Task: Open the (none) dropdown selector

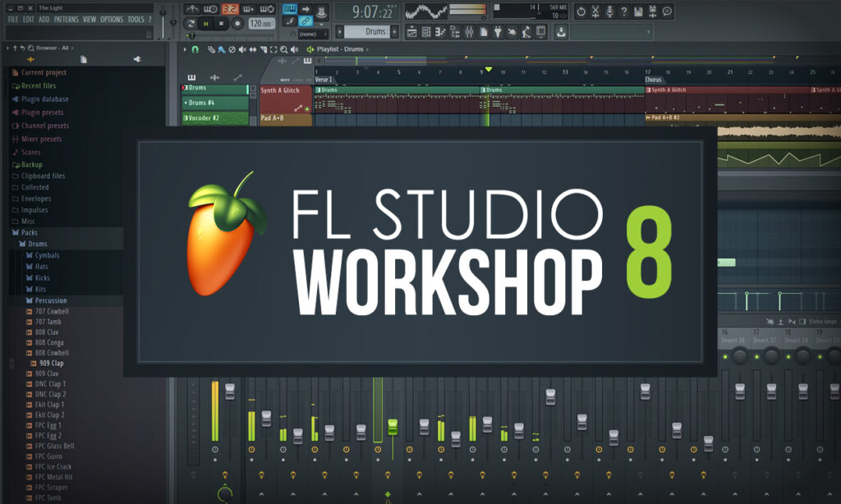Action: pos(313,34)
